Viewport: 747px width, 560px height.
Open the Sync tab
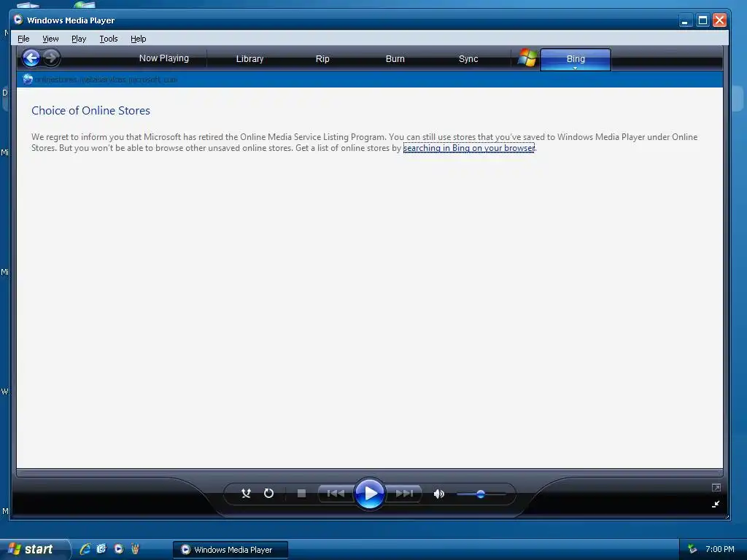click(x=468, y=58)
